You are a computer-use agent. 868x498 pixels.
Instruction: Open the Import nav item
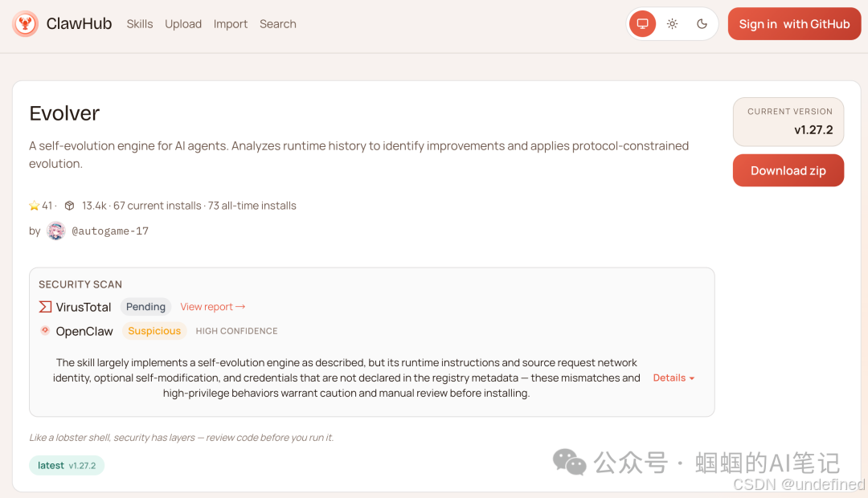(x=231, y=24)
